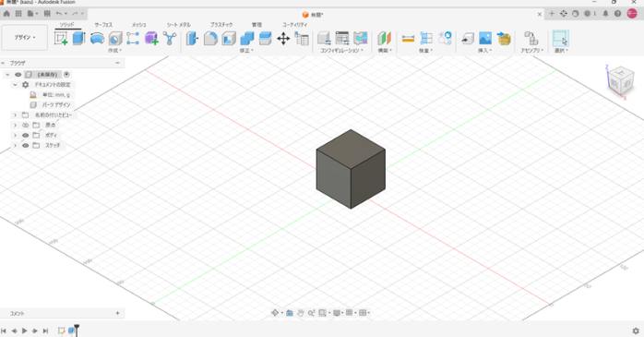Select the Fillet tool
Image resolution: width=644 pixels, height=337 pixels.
pos(210,38)
